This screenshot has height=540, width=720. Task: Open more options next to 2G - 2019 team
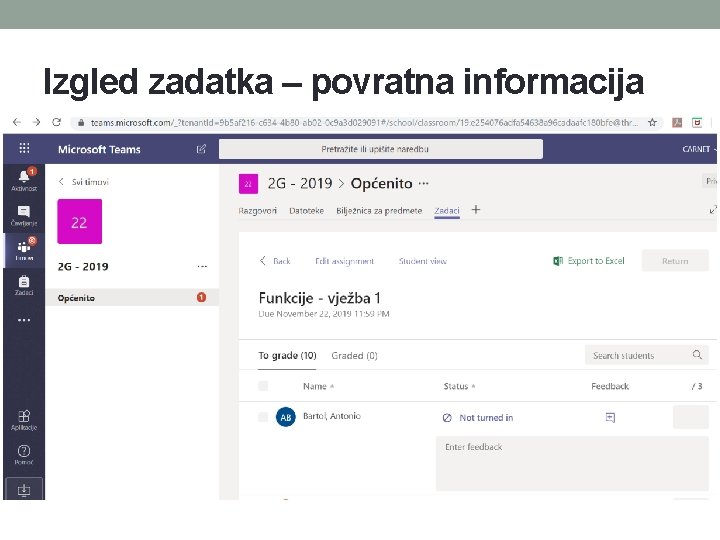pyautogui.click(x=202, y=266)
